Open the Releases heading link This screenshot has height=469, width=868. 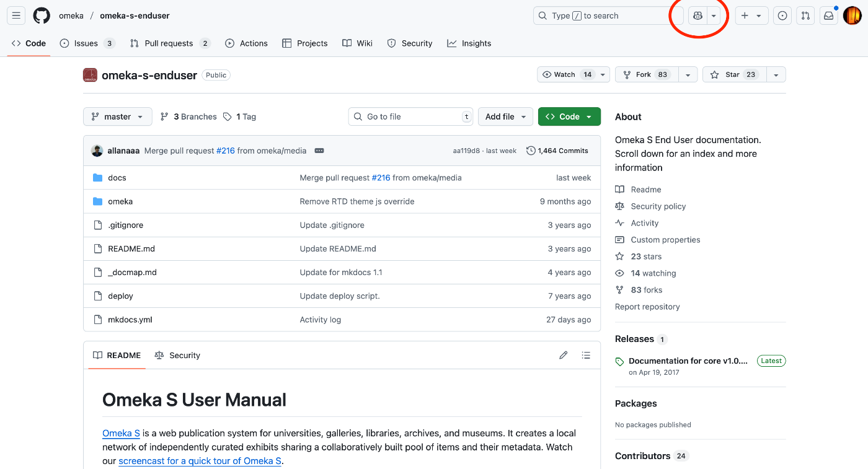tap(641, 339)
